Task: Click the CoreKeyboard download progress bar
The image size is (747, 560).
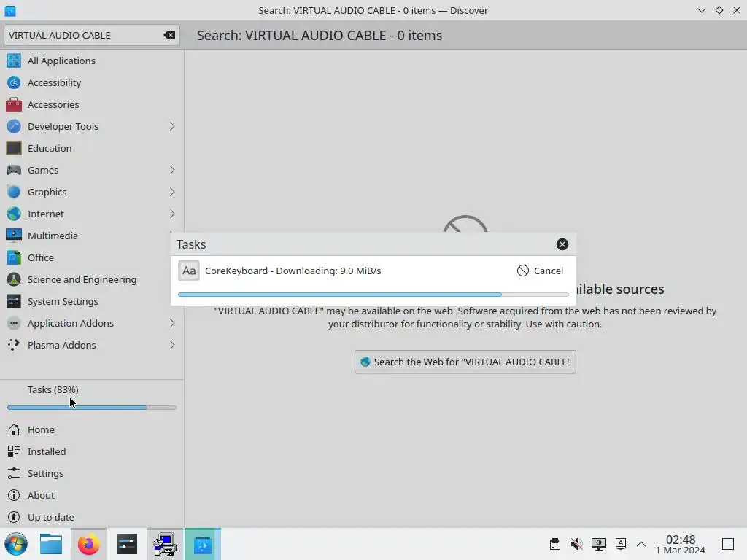Action: [x=373, y=295]
